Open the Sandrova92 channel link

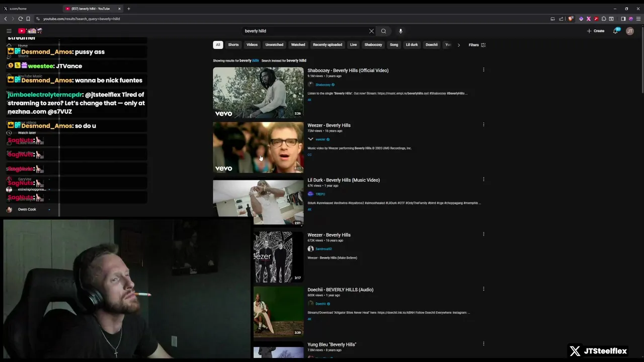324,249
